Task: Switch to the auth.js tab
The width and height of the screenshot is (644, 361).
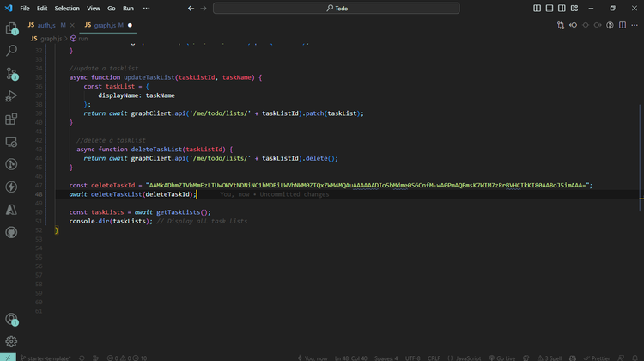Action: (45, 25)
